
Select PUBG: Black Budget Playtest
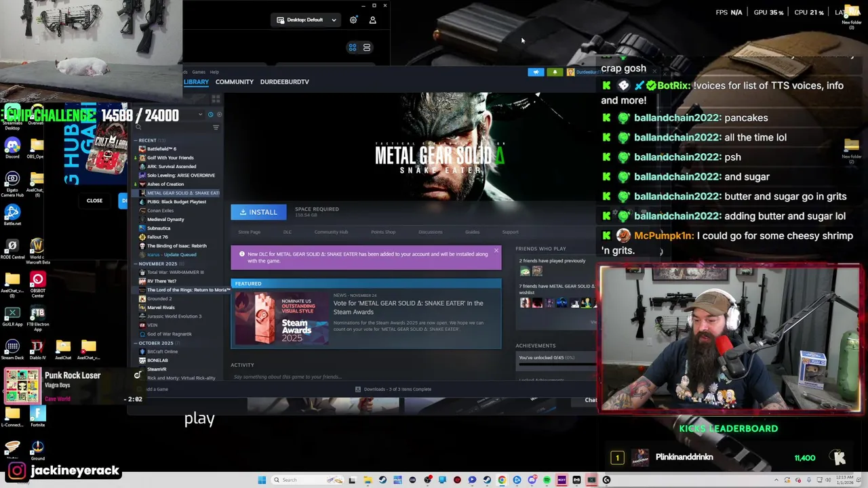[176, 202]
